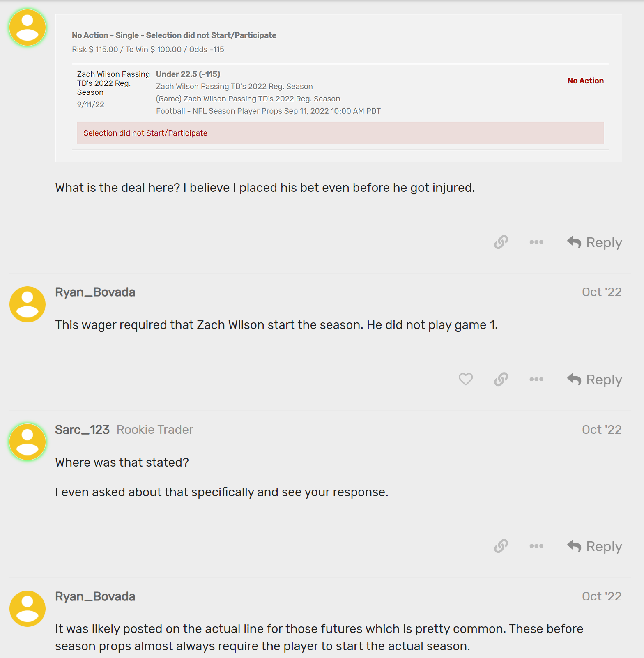Like Ryan_Bovada's post about game 1
644x658 pixels.
click(465, 379)
